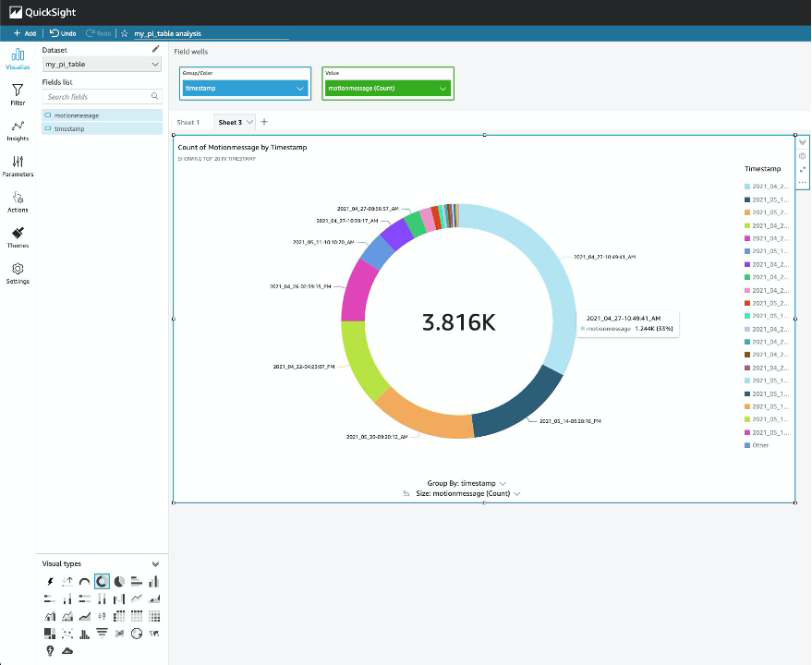Click the search magnifier in fields list
The height and width of the screenshot is (665, 812).
click(x=154, y=96)
